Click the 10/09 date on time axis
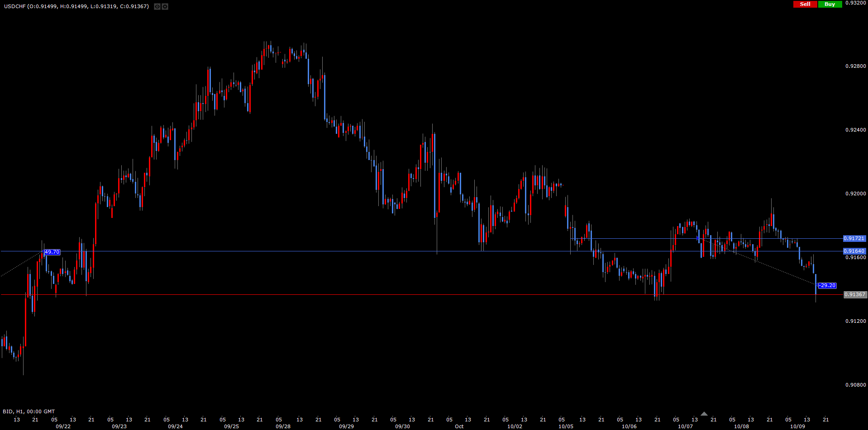The width and height of the screenshot is (868, 430). tap(797, 426)
